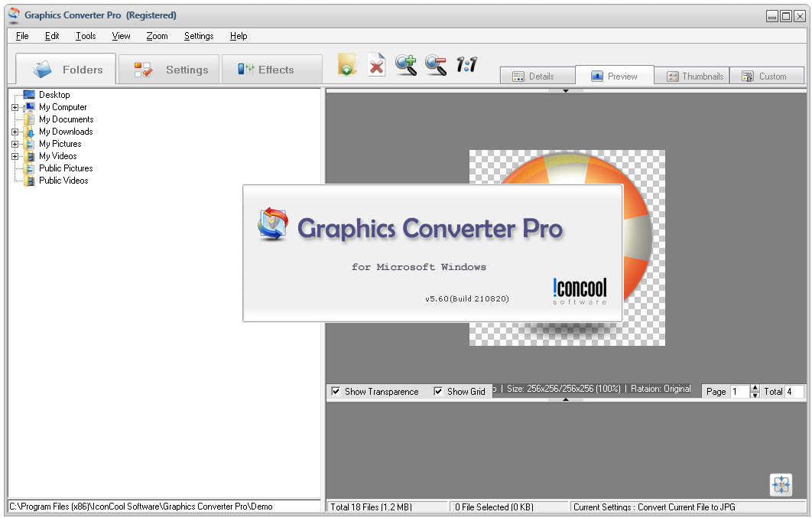812x518 pixels.
Task: Click the 'Size: 256x256/256x256 (100%)' info text
Action: pos(564,389)
